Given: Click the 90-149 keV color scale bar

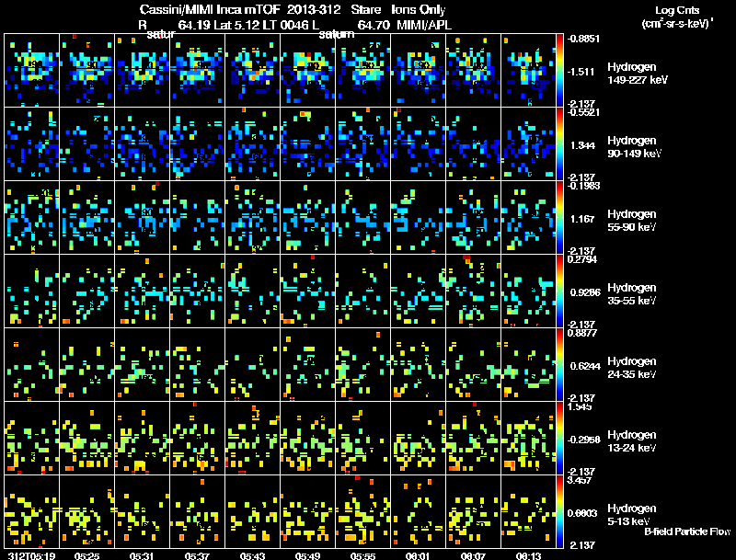Looking at the screenshot, I should [560, 144].
